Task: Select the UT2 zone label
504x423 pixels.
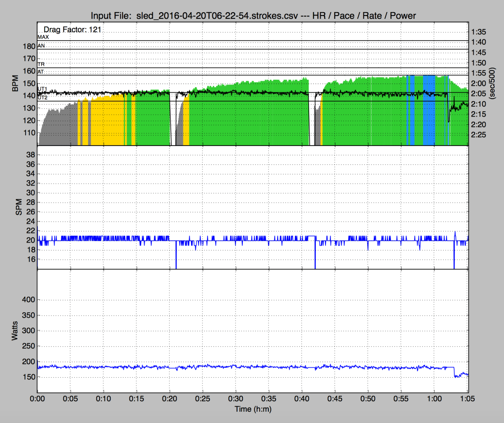Action: [x=42, y=97]
